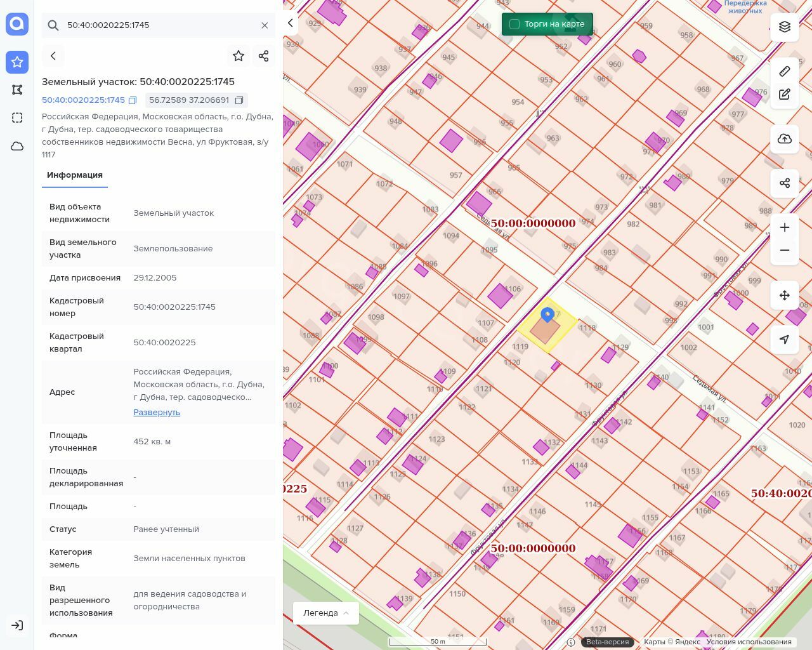This screenshot has width=812, height=650.
Task: Zoom in on the map
Action: (785, 227)
